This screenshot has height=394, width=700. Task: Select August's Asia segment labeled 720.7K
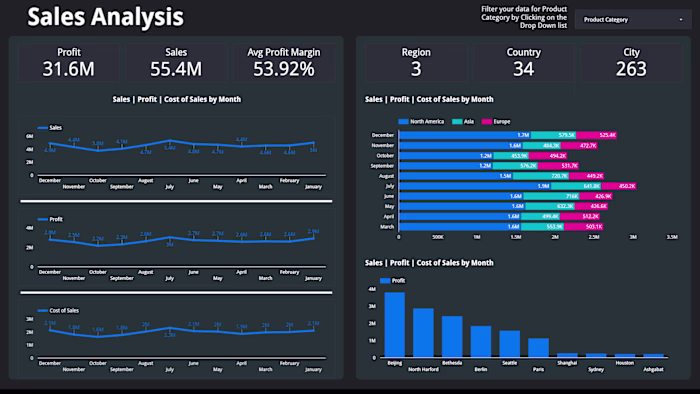[541, 176]
